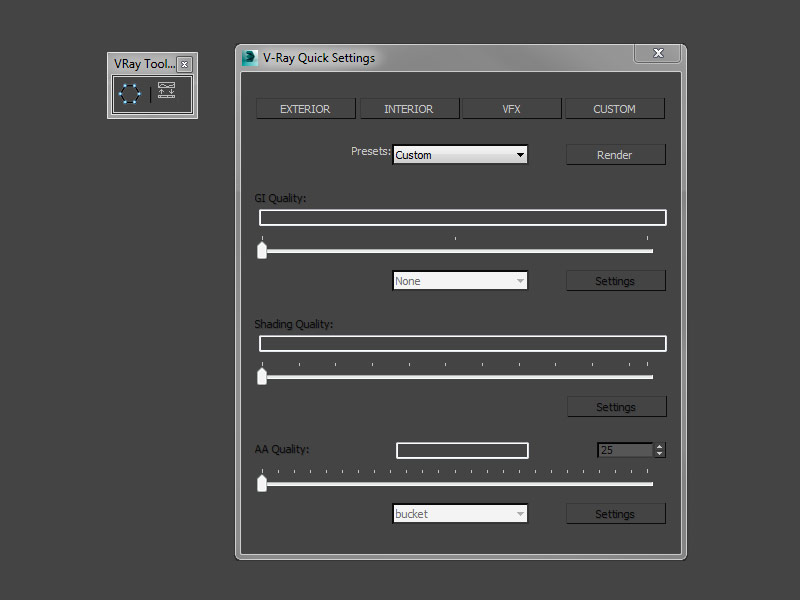Select the INTERIOR preset button
Image resolution: width=800 pixels, height=600 pixels.
pyautogui.click(x=409, y=109)
